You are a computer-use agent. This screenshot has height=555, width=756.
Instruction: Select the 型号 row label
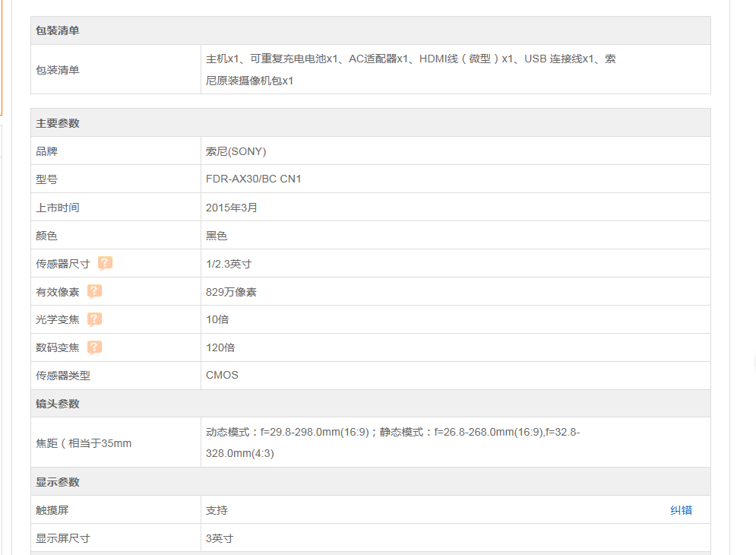tap(47, 179)
